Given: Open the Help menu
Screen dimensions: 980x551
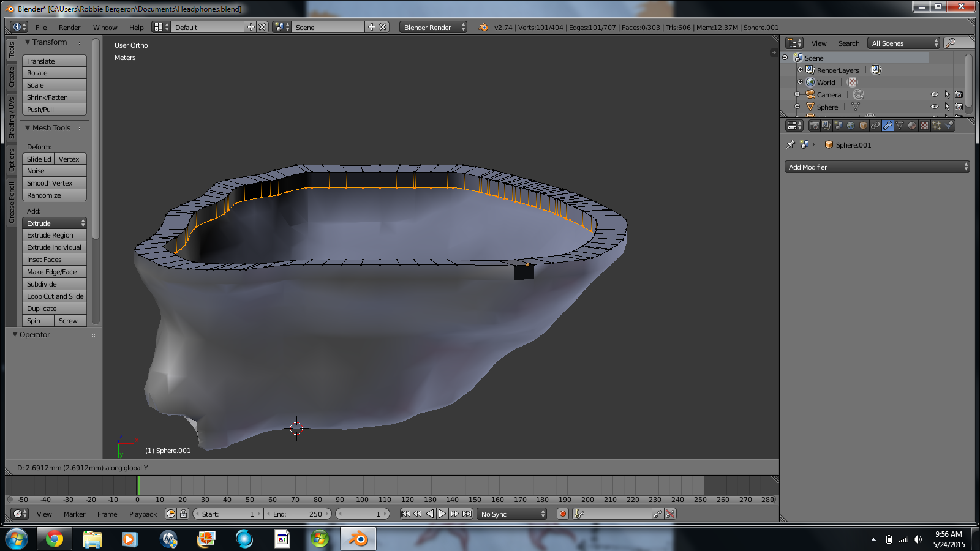Looking at the screenshot, I should [137, 27].
